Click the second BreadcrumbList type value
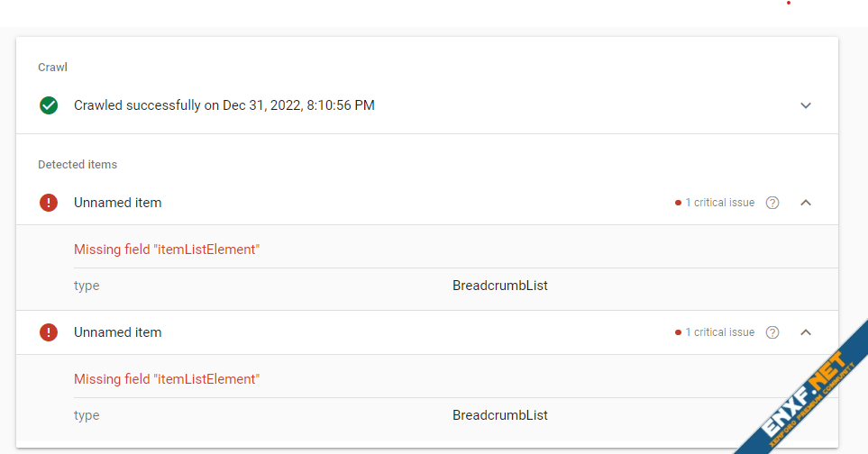 point(500,415)
